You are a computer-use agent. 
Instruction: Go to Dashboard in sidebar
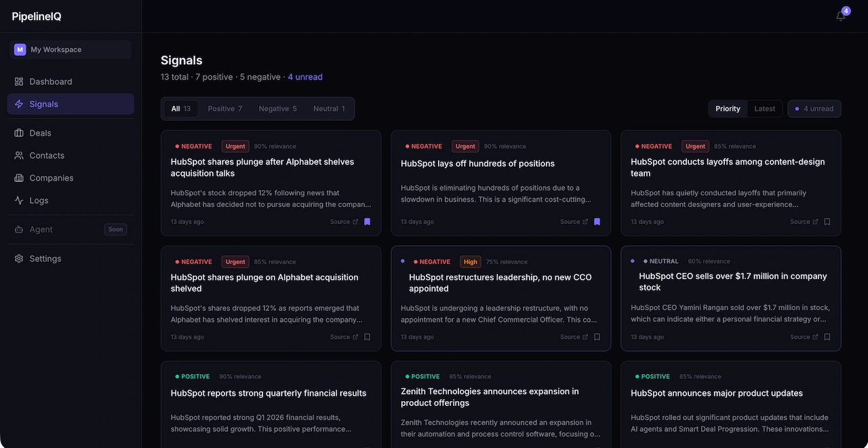[x=71, y=81]
